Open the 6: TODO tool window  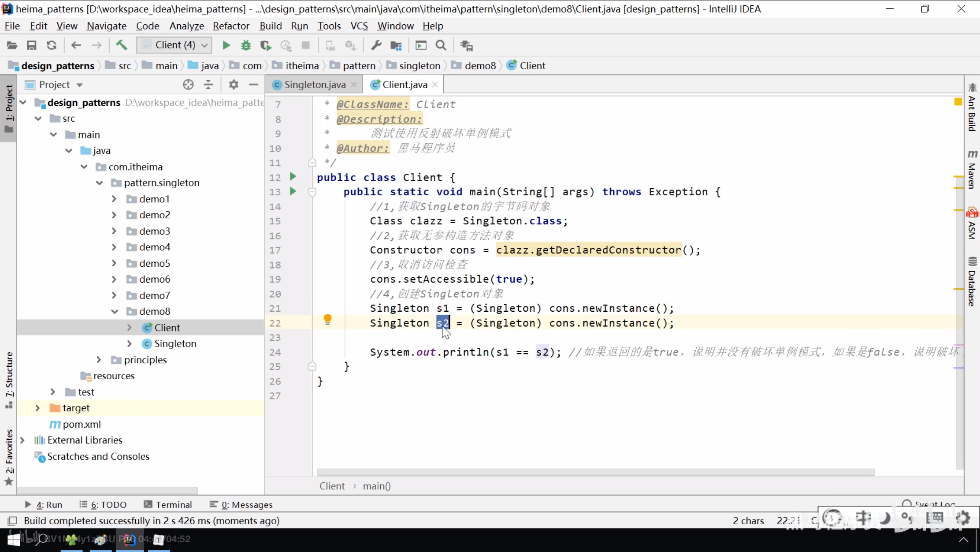pyautogui.click(x=103, y=504)
